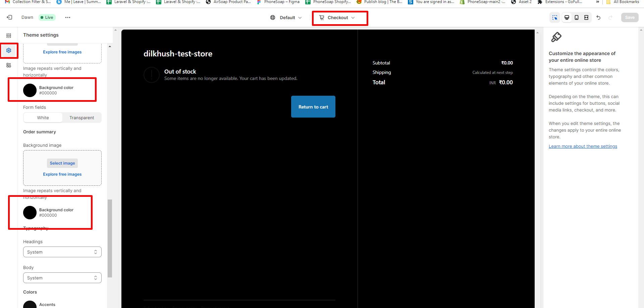Open the Headings font System dropdown
This screenshot has width=644, height=308.
point(62,252)
